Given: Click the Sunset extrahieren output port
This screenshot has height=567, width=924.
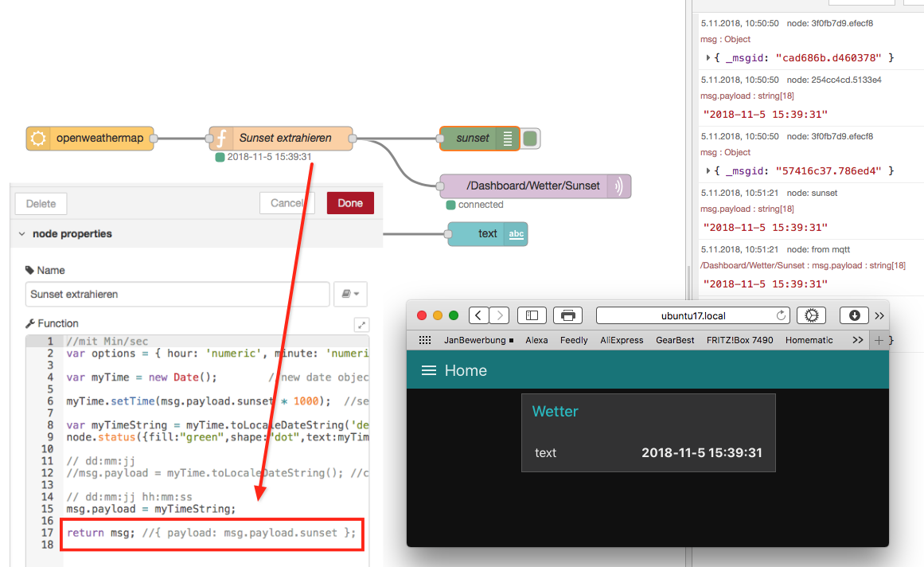Looking at the screenshot, I should tap(353, 139).
